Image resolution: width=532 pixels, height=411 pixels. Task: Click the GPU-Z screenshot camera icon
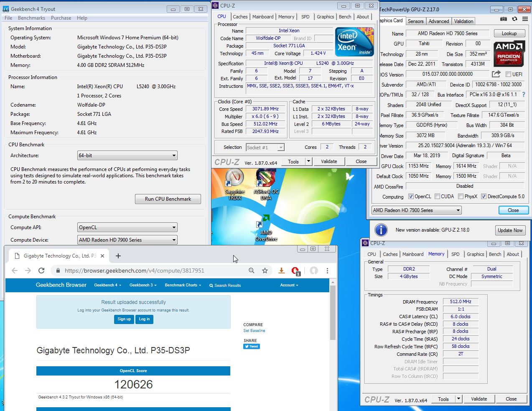pos(504,19)
